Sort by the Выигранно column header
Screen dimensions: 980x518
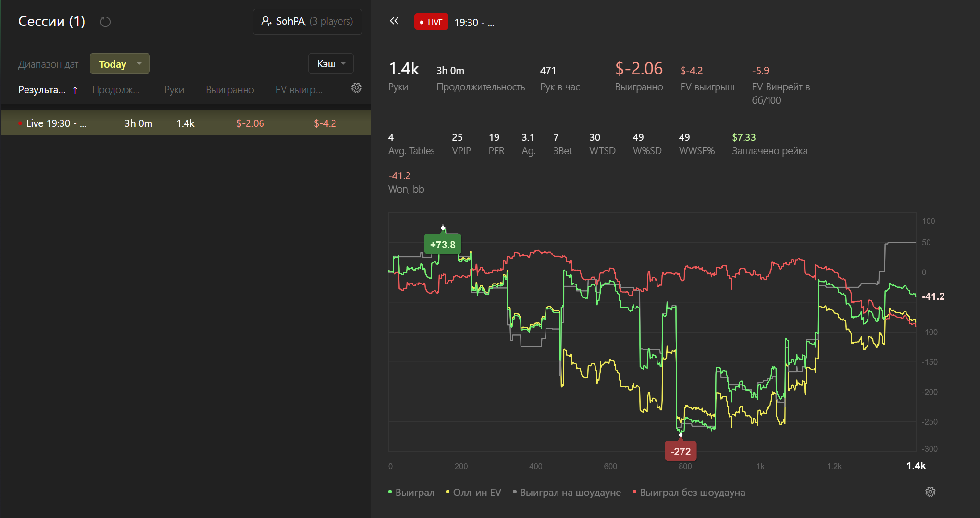[230, 90]
